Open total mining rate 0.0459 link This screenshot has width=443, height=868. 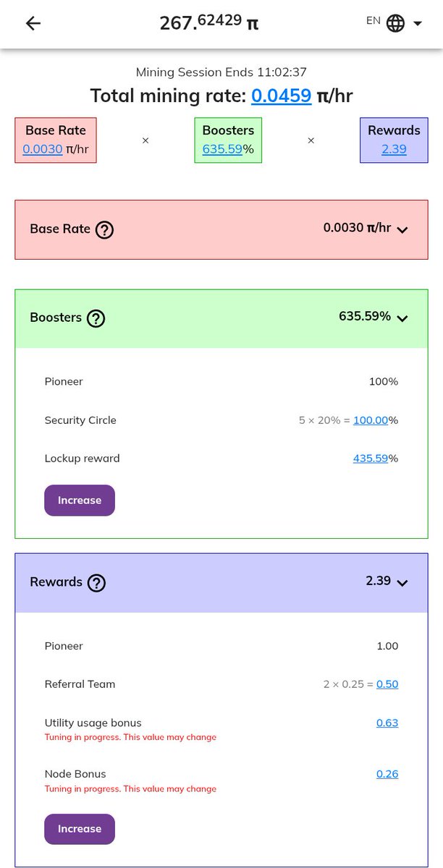[x=282, y=95]
